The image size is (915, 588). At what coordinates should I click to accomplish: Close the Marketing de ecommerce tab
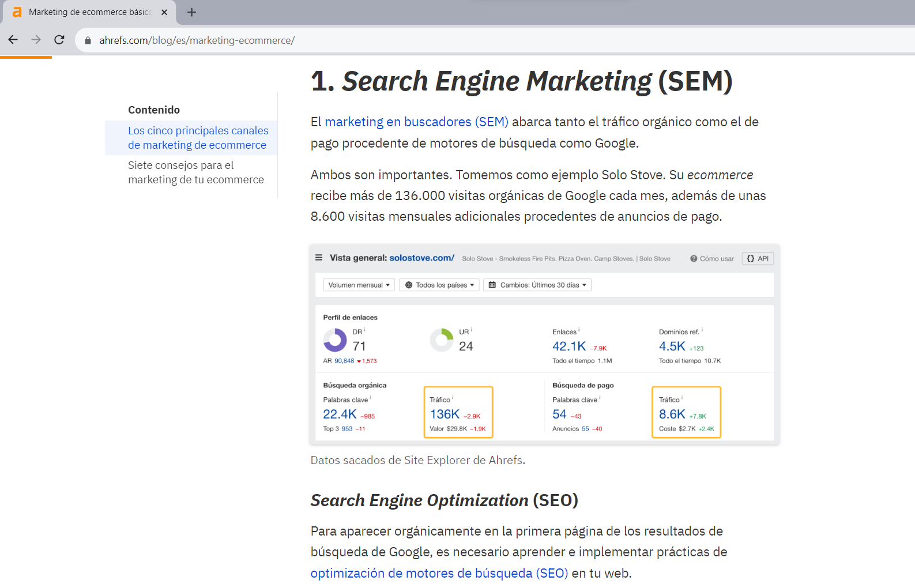tap(164, 12)
